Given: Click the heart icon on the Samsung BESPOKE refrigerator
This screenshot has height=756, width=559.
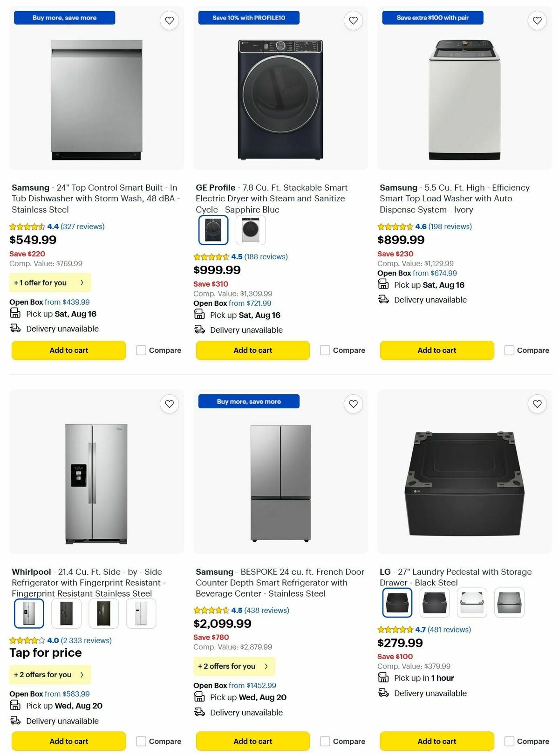Looking at the screenshot, I should 353,404.
